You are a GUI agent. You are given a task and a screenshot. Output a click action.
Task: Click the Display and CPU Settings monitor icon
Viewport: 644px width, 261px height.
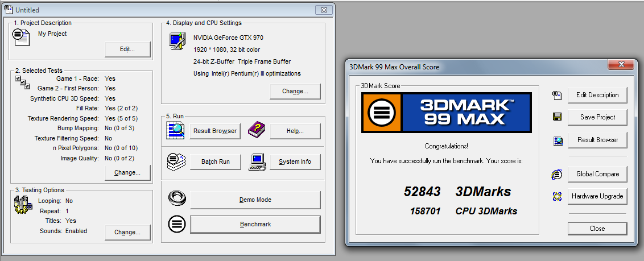click(x=178, y=42)
